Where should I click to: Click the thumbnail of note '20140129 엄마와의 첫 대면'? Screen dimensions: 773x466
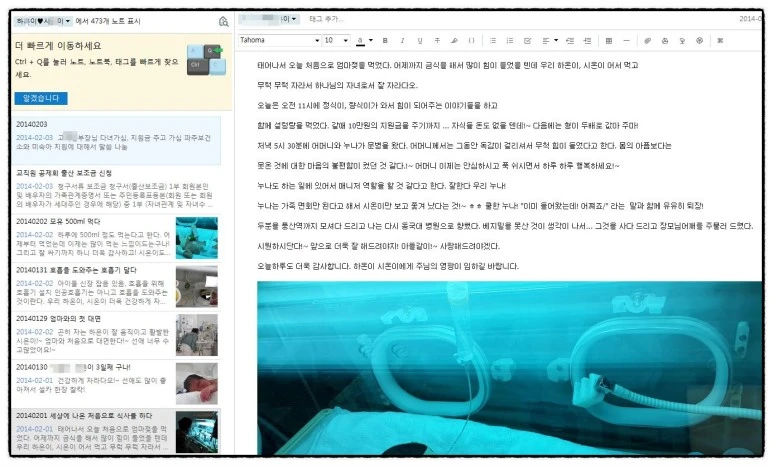(197, 335)
